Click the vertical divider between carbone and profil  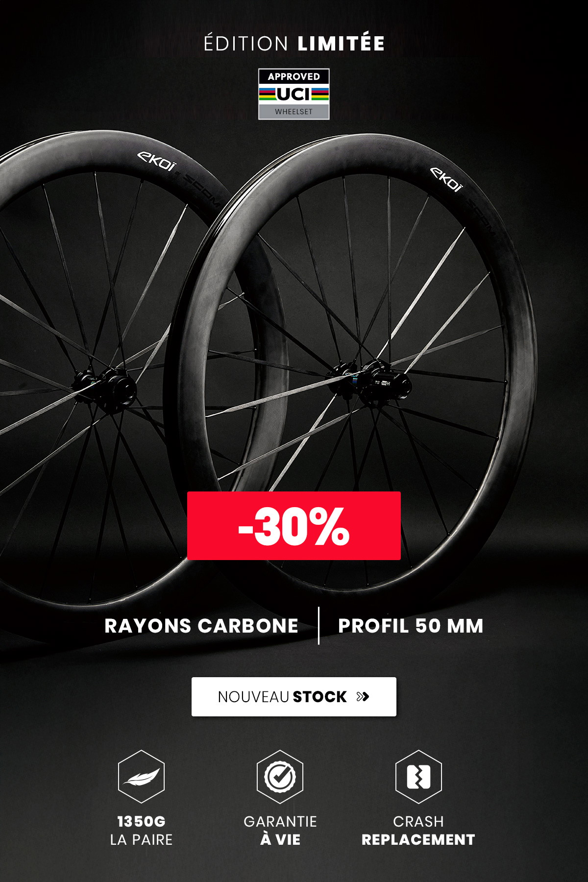(319, 626)
